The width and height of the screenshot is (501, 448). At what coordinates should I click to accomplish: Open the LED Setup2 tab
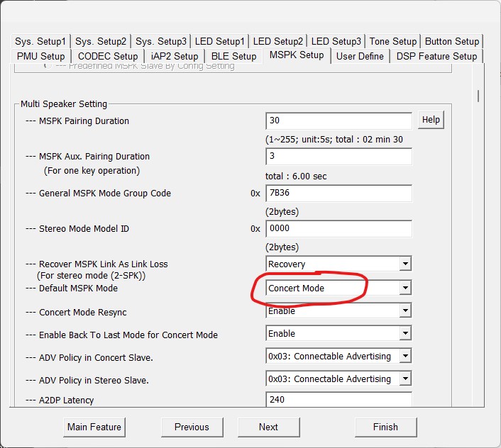coord(278,42)
